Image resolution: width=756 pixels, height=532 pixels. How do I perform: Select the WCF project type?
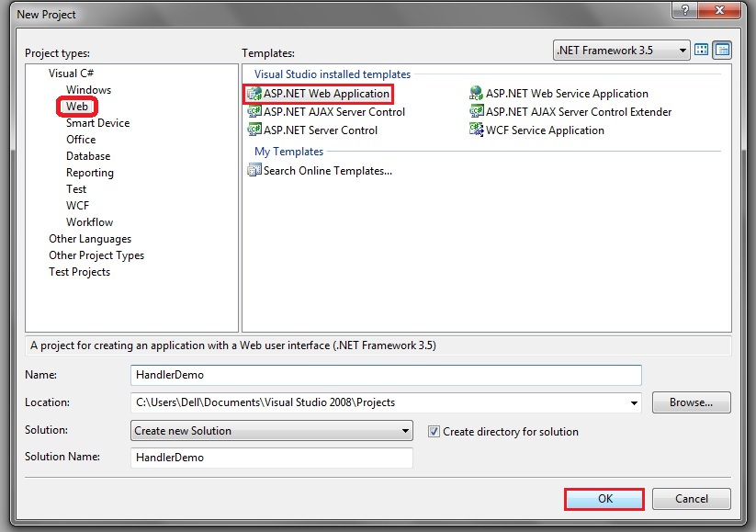tap(78, 206)
